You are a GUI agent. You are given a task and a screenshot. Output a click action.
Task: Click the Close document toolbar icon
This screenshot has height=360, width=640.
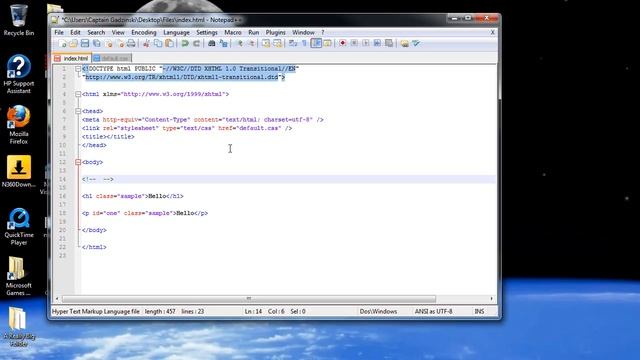tap(109, 43)
